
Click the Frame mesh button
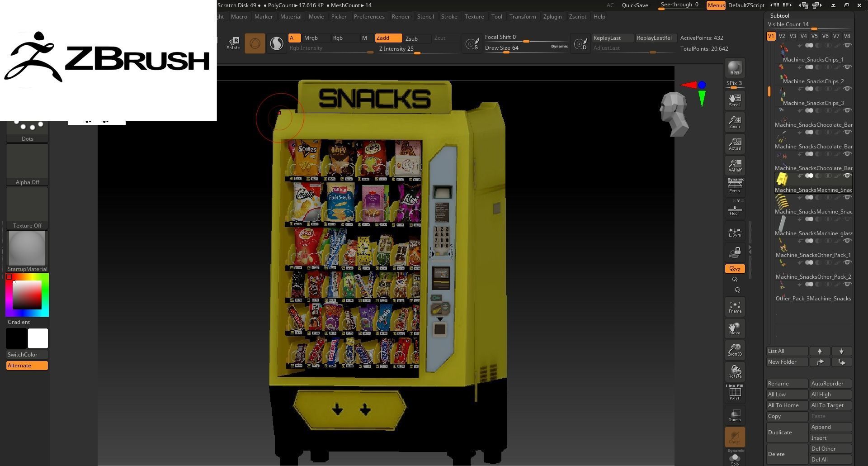click(x=735, y=307)
